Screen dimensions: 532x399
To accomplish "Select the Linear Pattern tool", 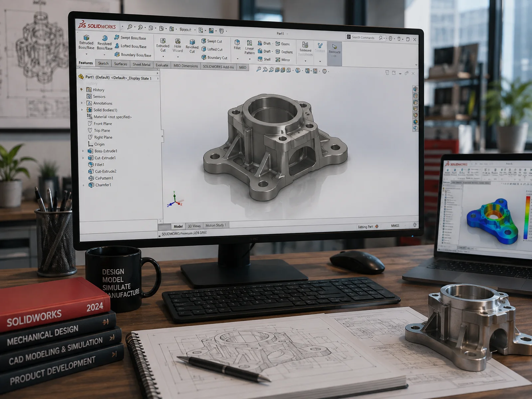I will pos(249,47).
